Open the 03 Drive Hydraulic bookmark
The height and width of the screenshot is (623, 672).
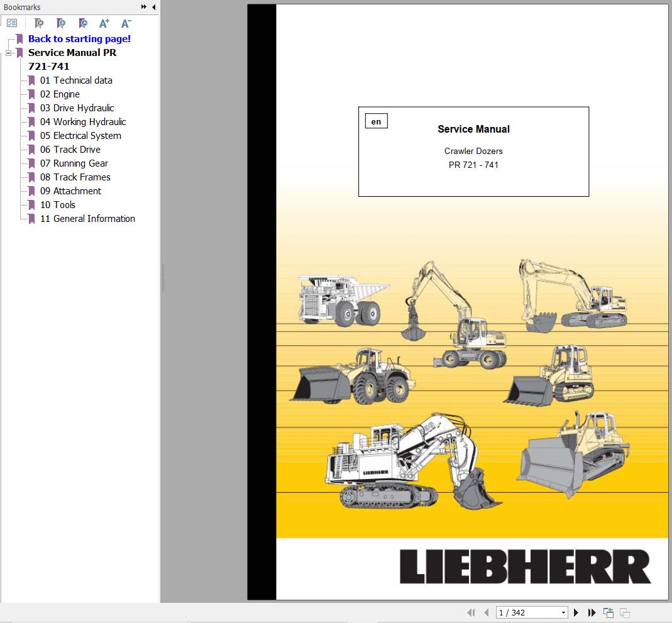(x=77, y=108)
